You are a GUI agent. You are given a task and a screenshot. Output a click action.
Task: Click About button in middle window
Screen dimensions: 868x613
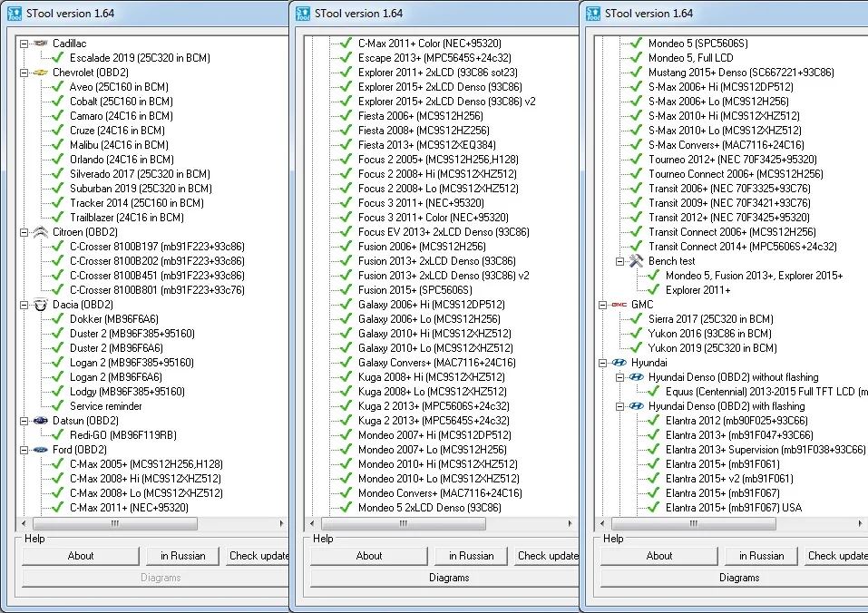(369, 556)
